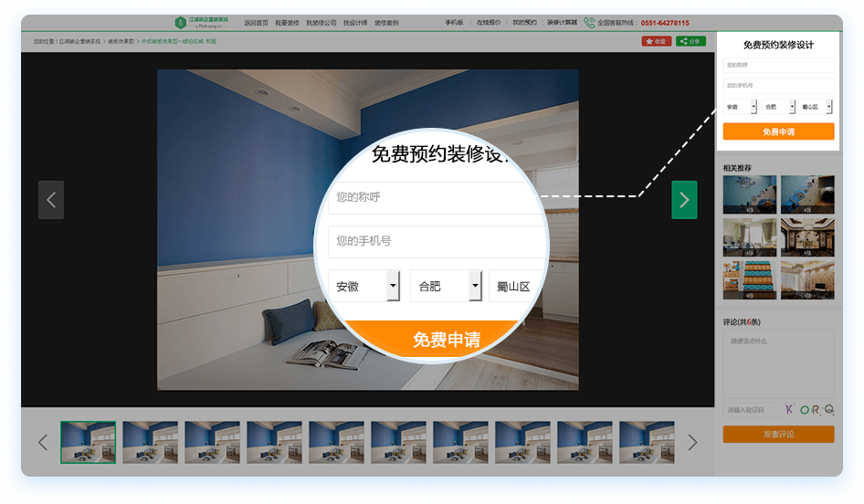Select the second thumbnail in the filmstrip
Viewport: 864px width, 504px height.
tap(151, 442)
